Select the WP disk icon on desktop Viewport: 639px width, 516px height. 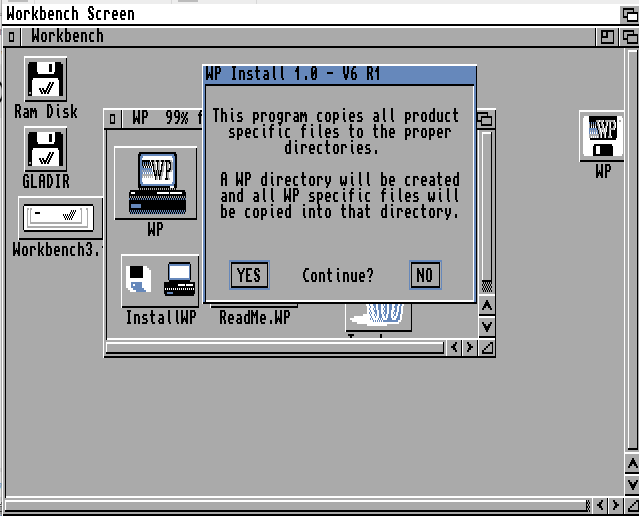click(x=602, y=137)
